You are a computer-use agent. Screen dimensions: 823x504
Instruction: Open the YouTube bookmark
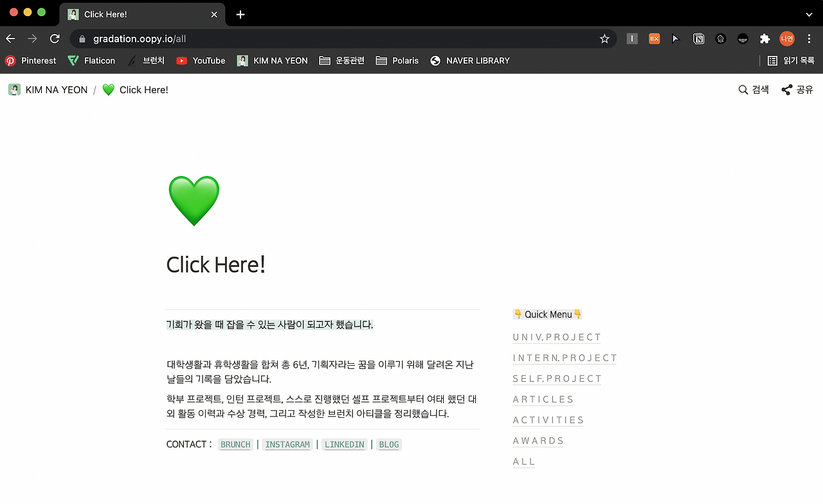[x=200, y=60]
